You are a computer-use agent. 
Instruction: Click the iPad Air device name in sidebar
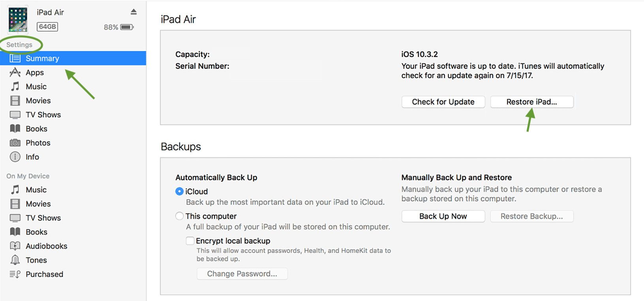pyautogui.click(x=50, y=12)
